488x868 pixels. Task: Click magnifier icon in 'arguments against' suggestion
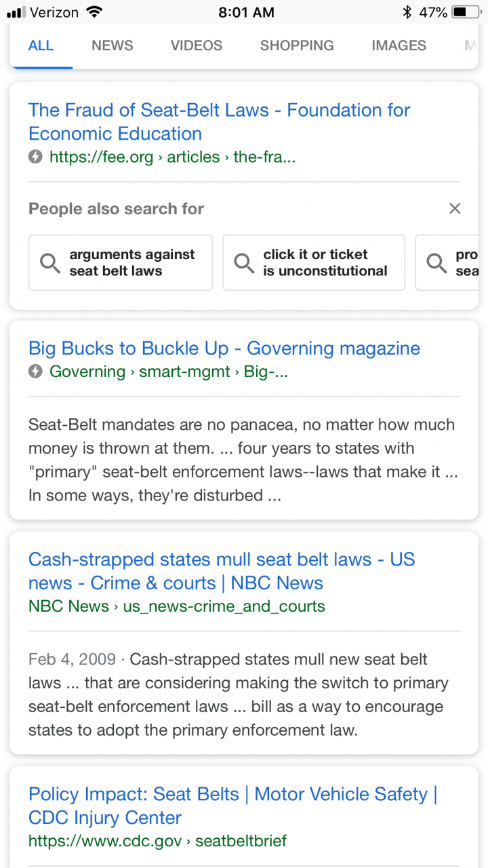tap(50, 262)
